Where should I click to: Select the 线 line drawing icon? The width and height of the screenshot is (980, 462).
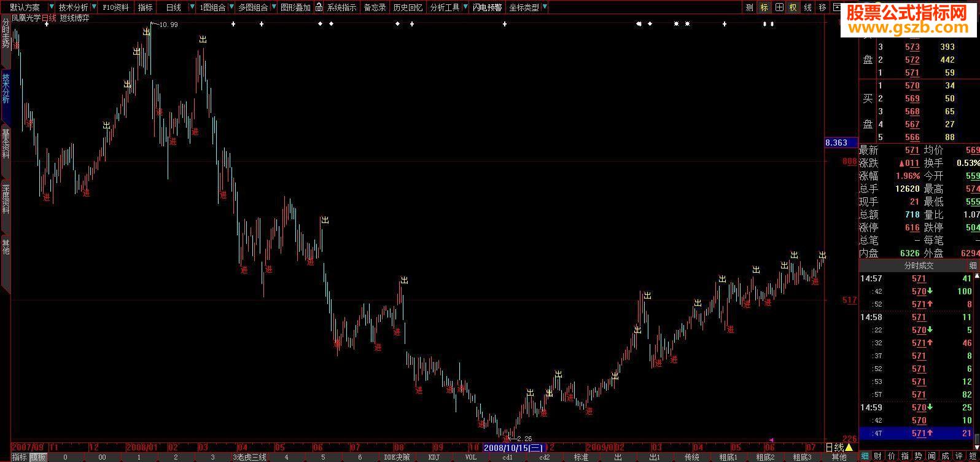coord(808,7)
